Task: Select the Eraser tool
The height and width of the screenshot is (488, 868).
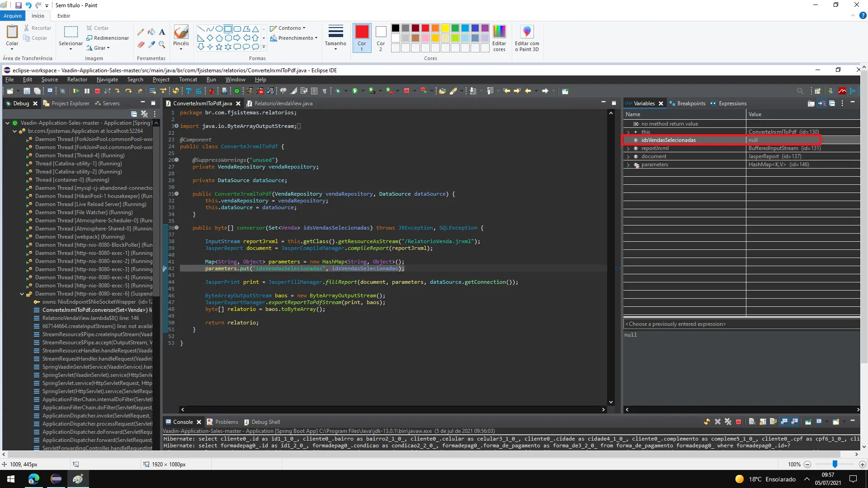Action: (141, 45)
